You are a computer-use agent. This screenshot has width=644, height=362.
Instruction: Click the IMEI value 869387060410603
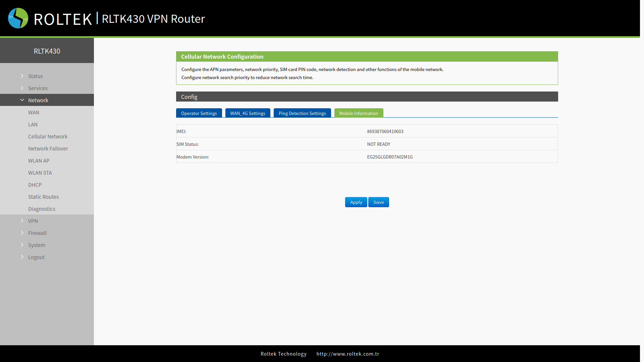pyautogui.click(x=385, y=131)
